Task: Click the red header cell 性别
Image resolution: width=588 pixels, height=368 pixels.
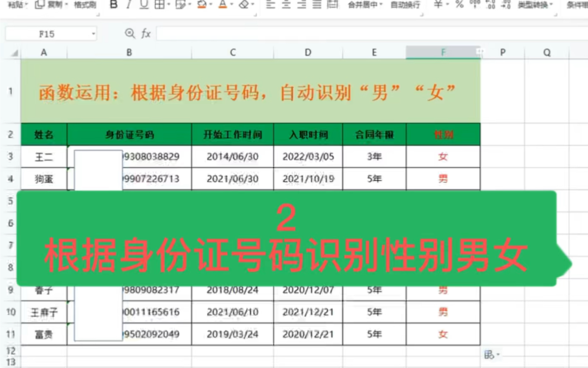Action: (x=443, y=134)
